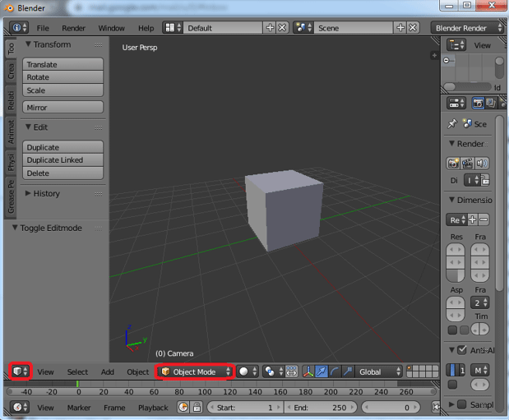Collapse the Transform panel

(x=29, y=44)
